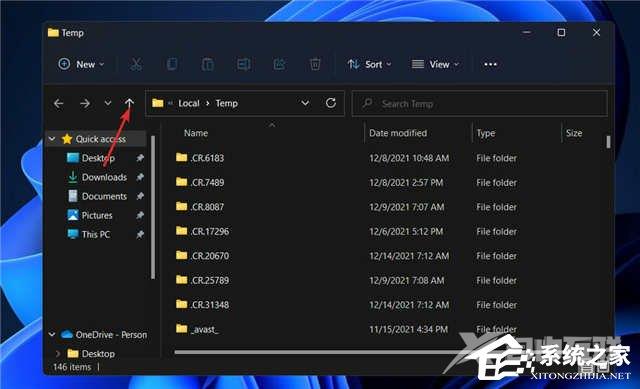The image size is (640, 389).
Task: Go up one folder level
Action: coord(129,103)
